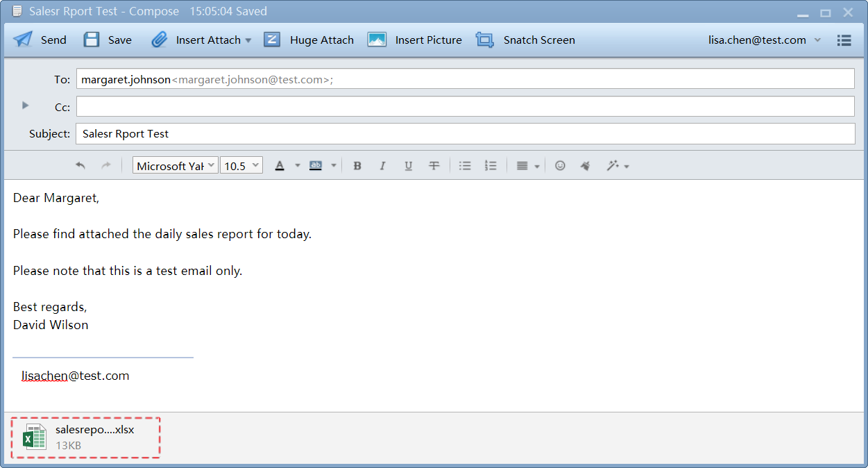Viewport: 868px width, 468px height.
Task: Open the font color picker arrow
Action: (x=298, y=166)
